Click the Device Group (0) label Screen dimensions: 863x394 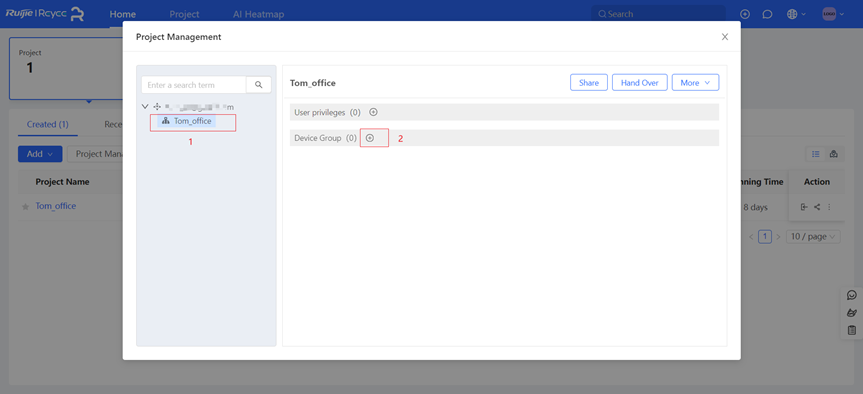click(x=325, y=138)
